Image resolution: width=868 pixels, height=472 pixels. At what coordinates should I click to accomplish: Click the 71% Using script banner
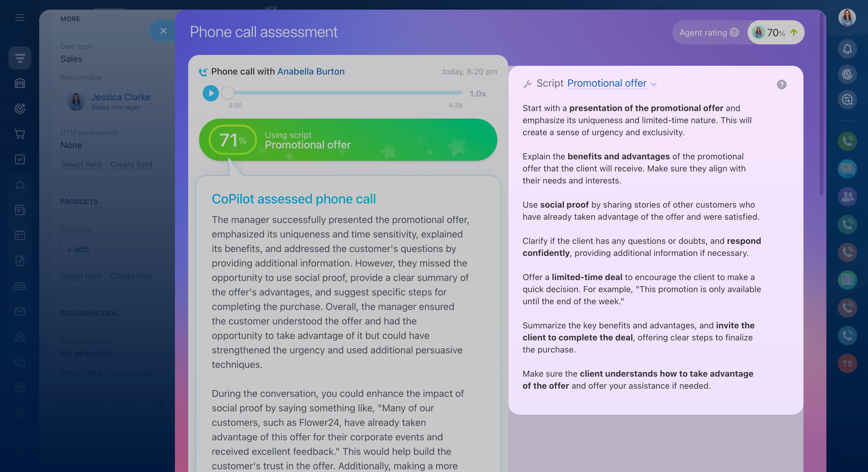348,139
